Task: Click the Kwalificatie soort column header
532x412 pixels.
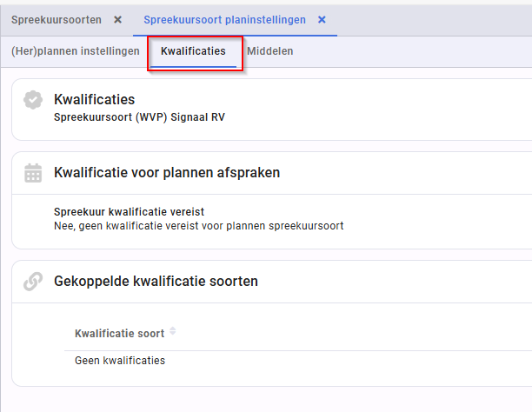Action: [x=120, y=333]
